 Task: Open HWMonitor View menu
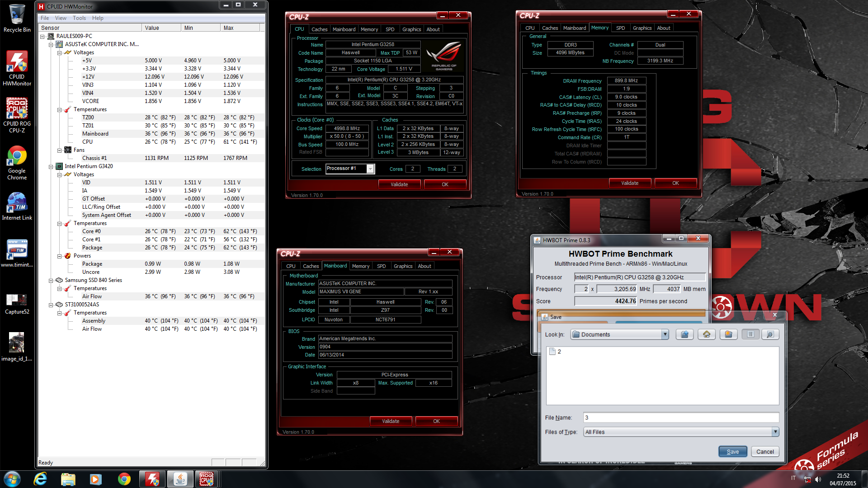point(61,18)
